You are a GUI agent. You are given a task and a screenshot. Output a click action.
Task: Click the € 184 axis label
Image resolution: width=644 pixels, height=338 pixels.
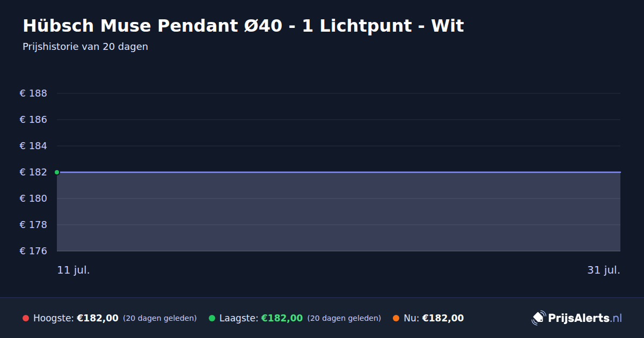(x=33, y=146)
